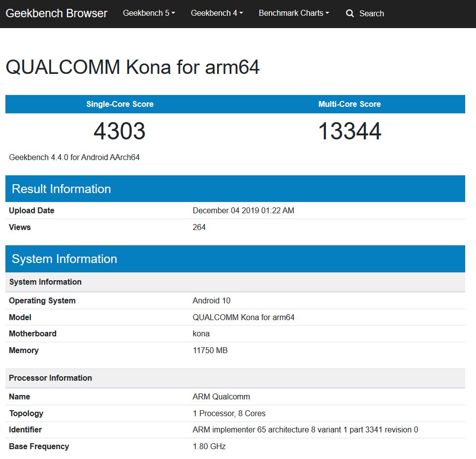
Task: Click the Motherboard label
Action: (33, 333)
